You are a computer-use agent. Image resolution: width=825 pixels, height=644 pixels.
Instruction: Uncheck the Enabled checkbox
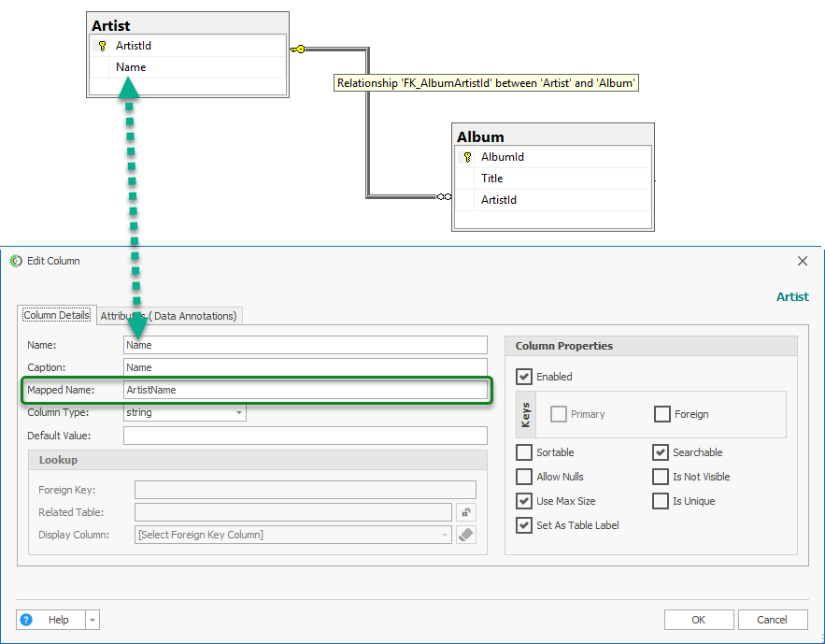coord(524,377)
